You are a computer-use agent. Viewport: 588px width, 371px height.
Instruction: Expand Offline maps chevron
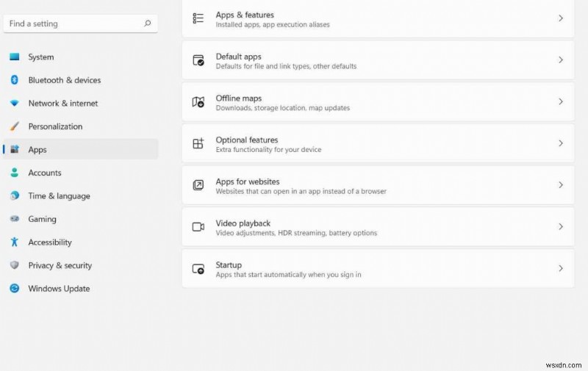(x=561, y=101)
